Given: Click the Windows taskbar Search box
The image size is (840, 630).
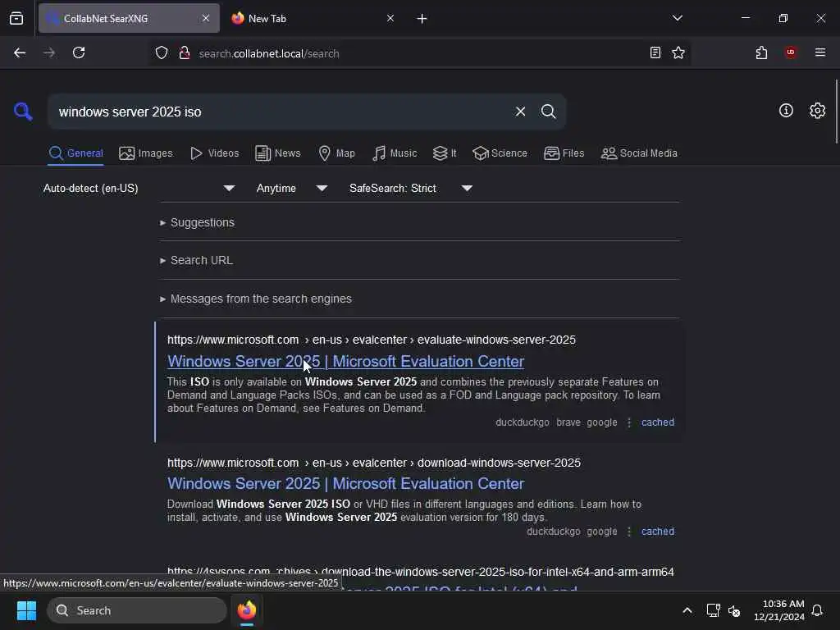Looking at the screenshot, I should coord(137,610).
